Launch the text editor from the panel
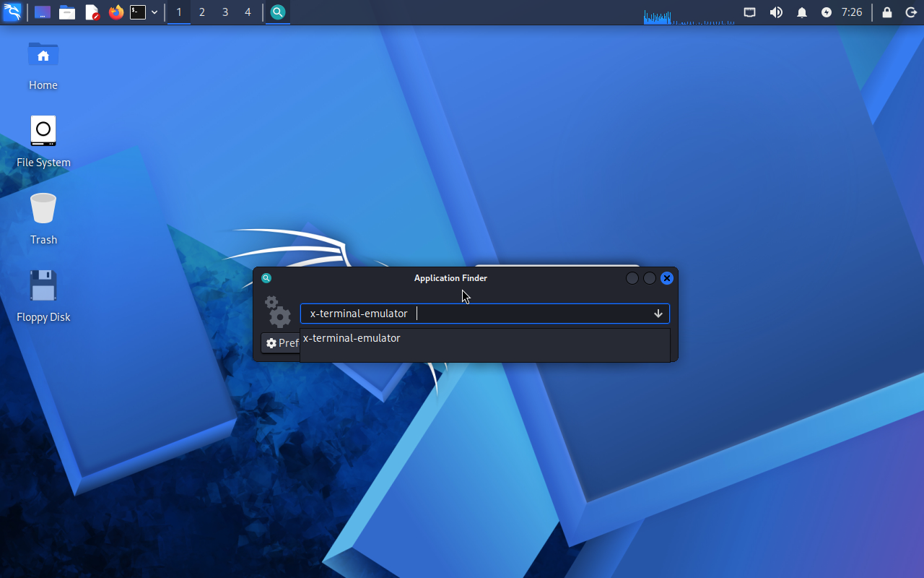 click(92, 12)
